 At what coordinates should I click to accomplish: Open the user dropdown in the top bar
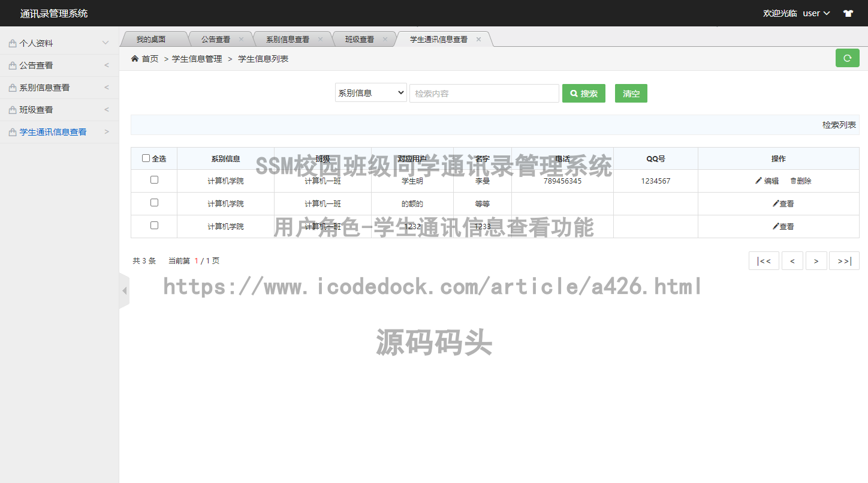click(x=813, y=13)
